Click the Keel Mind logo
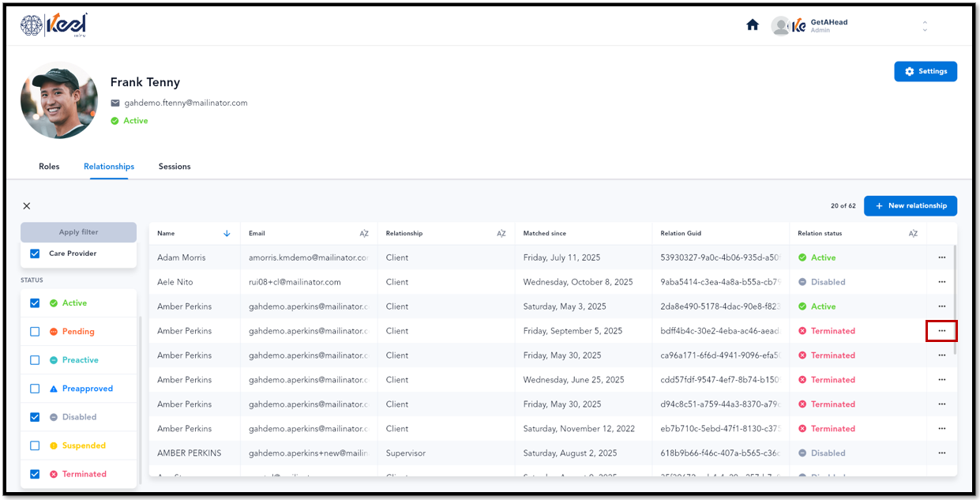 click(54, 25)
